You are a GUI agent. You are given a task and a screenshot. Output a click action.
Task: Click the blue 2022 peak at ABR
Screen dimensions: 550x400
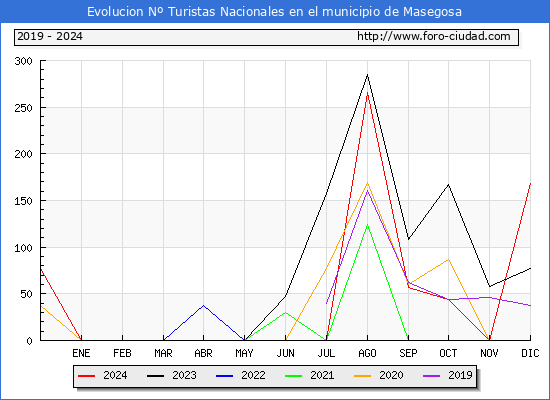203,306
